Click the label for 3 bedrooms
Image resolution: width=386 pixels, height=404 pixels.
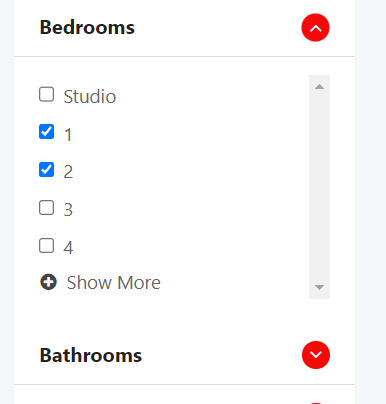[x=68, y=210]
